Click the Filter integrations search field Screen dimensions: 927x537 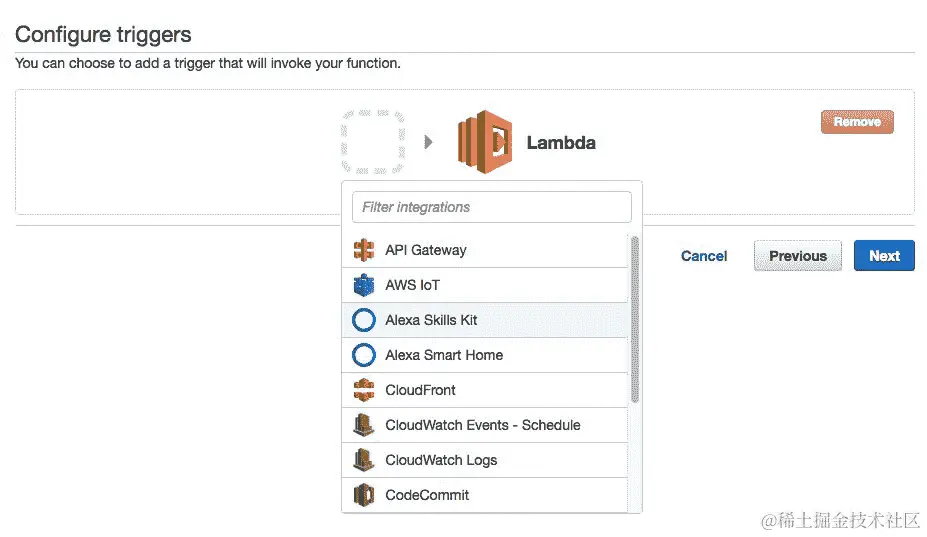(492, 207)
